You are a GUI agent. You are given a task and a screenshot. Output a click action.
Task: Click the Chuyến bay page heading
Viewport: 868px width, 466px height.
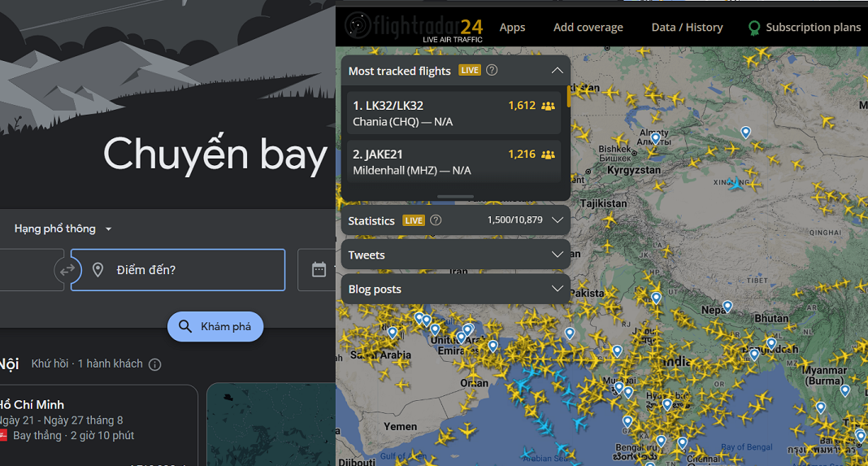click(215, 155)
